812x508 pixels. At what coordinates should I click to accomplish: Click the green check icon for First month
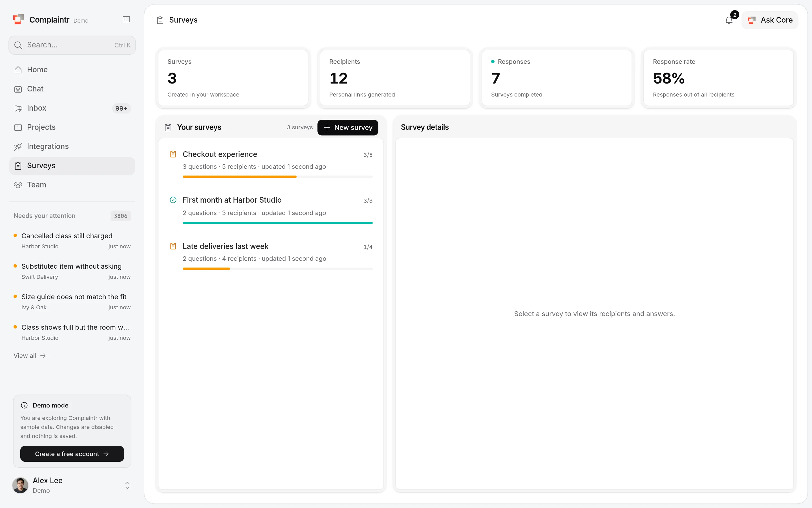(173, 200)
